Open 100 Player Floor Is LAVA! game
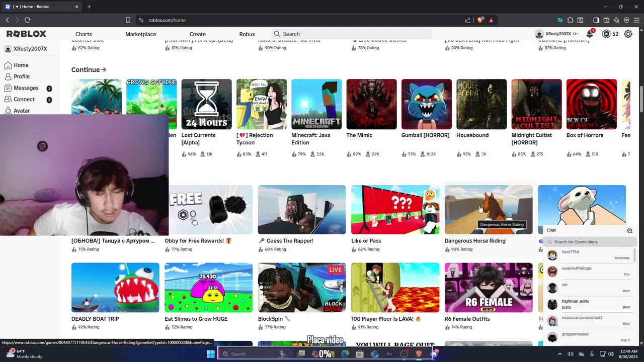Screen dimensions: 644x362 point(395,288)
